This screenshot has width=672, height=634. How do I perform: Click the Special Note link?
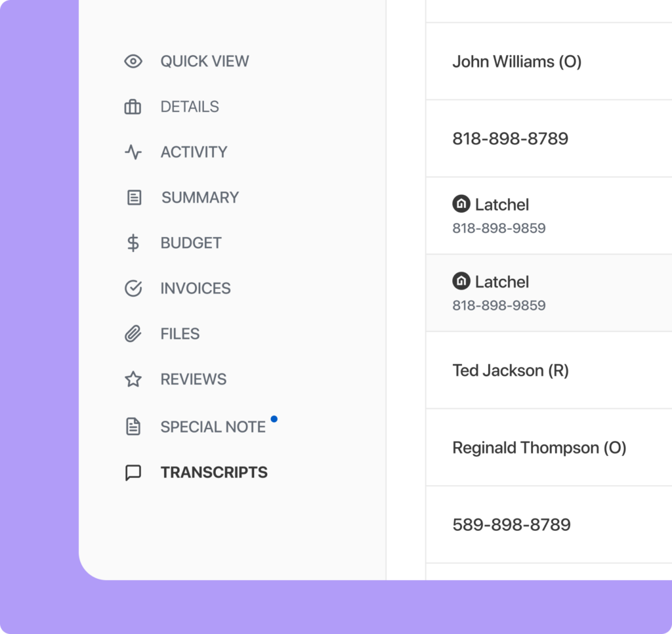click(213, 426)
